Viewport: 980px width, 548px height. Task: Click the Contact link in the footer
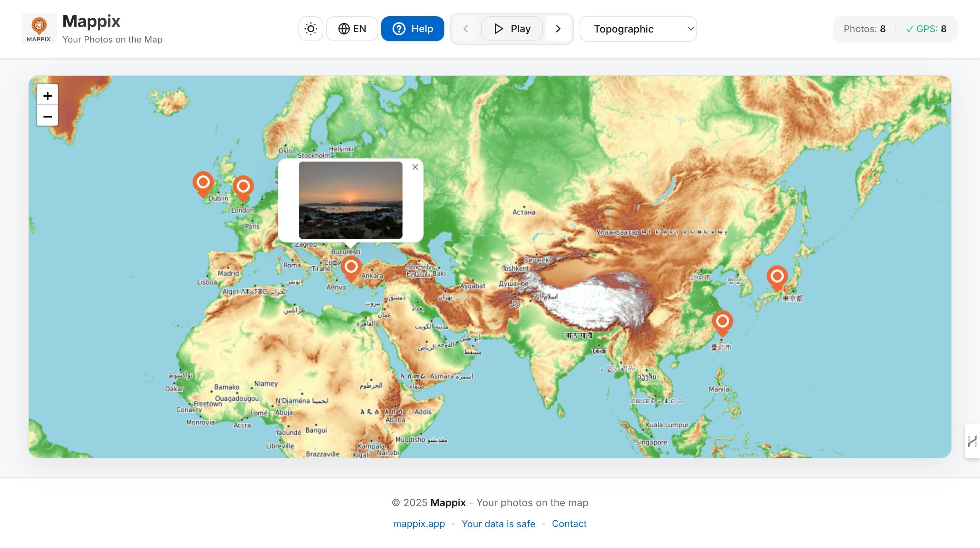coord(569,524)
